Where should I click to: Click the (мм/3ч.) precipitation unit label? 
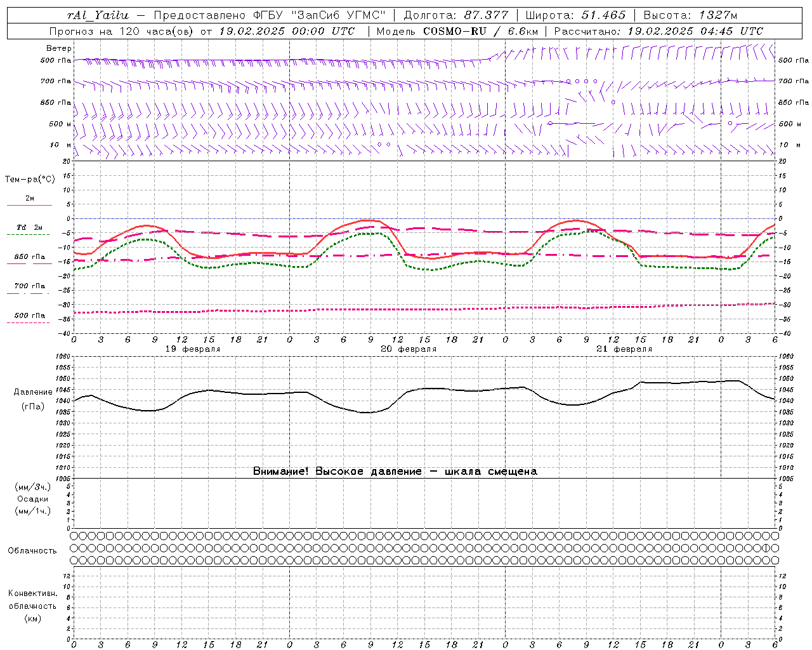(33, 487)
